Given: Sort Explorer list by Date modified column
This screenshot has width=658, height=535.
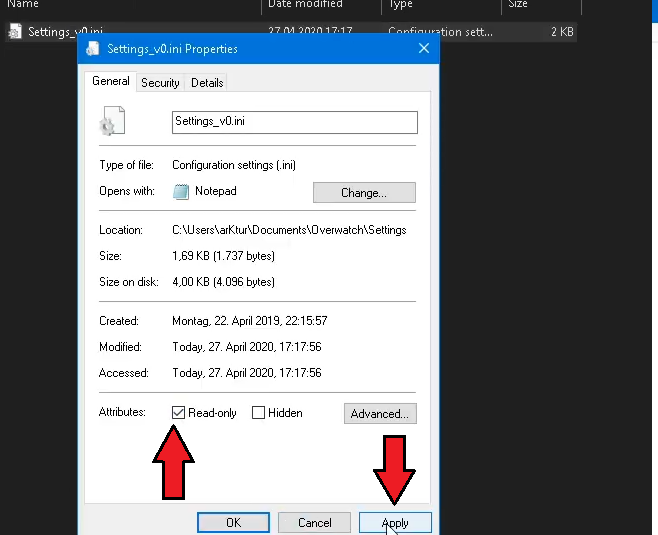Looking at the screenshot, I should [x=305, y=4].
